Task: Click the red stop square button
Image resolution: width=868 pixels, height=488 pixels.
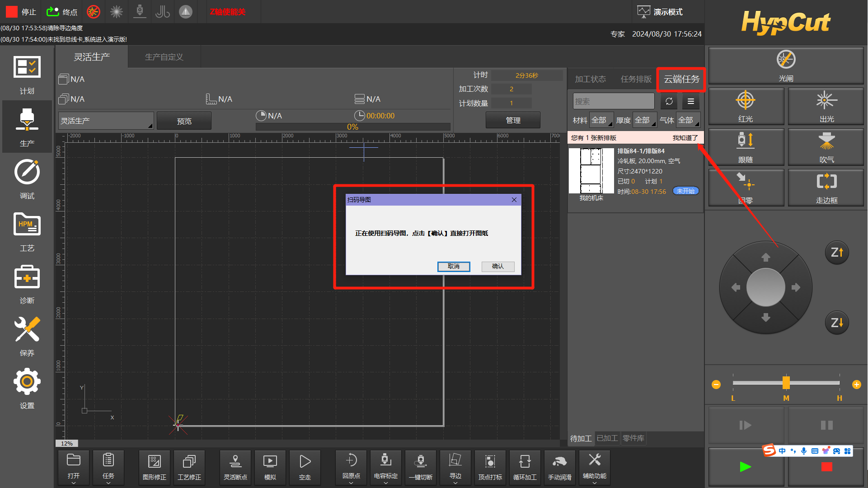Action: 826,467
